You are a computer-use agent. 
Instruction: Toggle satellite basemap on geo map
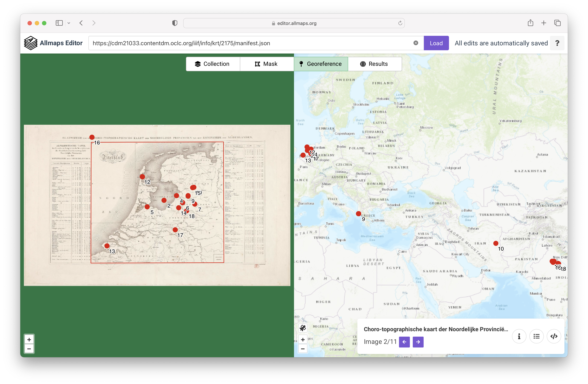click(303, 328)
